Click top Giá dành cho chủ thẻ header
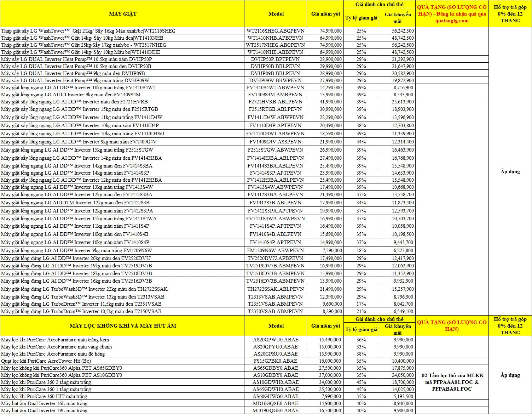The height and width of the screenshot is (414, 532). pyautogui.click(x=379, y=4)
